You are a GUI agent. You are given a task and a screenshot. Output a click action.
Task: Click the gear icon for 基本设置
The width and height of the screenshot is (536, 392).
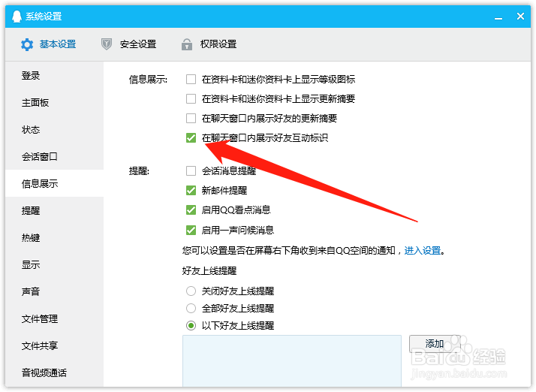click(x=27, y=44)
